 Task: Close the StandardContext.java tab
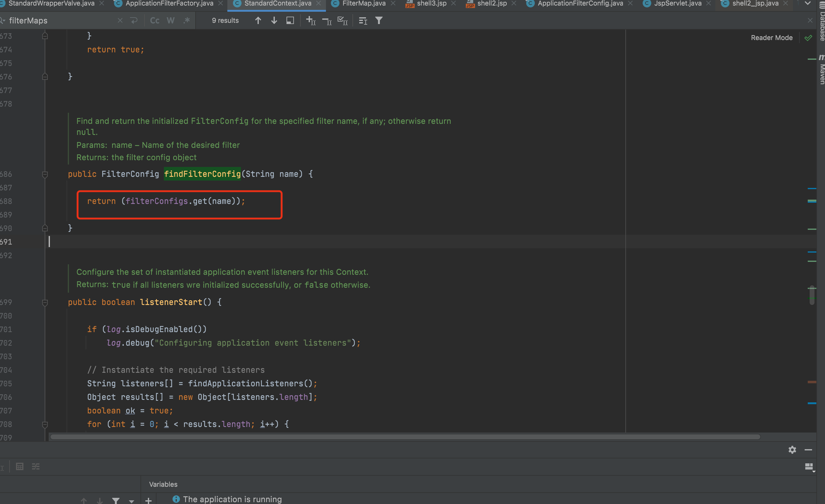click(319, 3)
